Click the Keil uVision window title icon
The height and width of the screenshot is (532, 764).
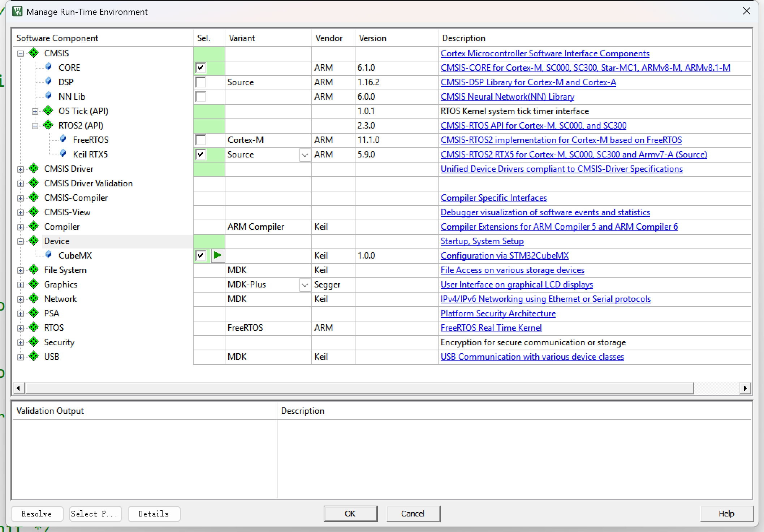pos(17,12)
